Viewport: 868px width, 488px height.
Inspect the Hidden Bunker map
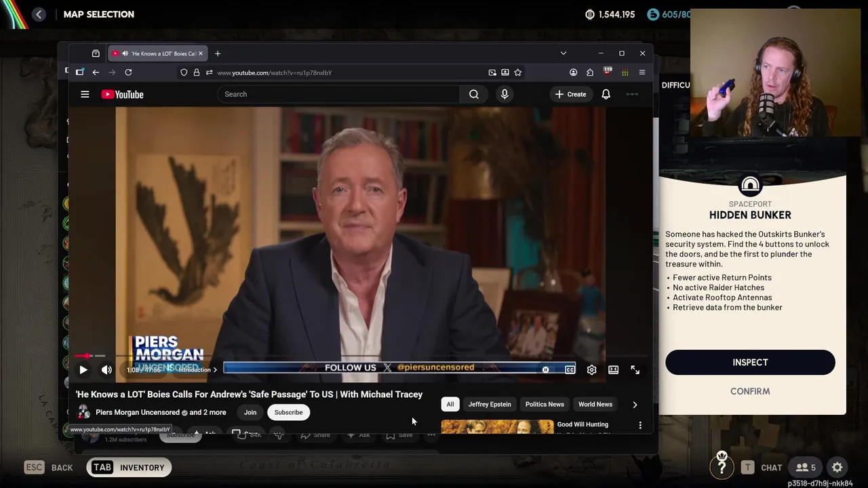(x=750, y=363)
